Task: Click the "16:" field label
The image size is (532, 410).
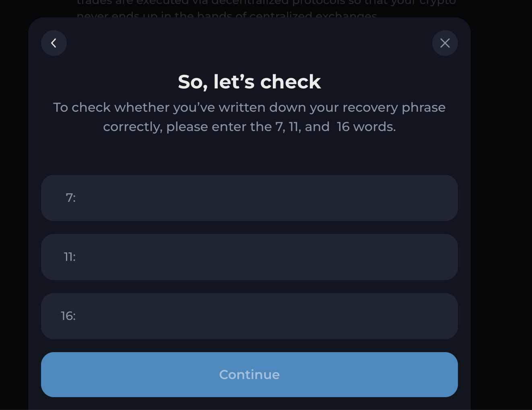Action: tap(68, 316)
